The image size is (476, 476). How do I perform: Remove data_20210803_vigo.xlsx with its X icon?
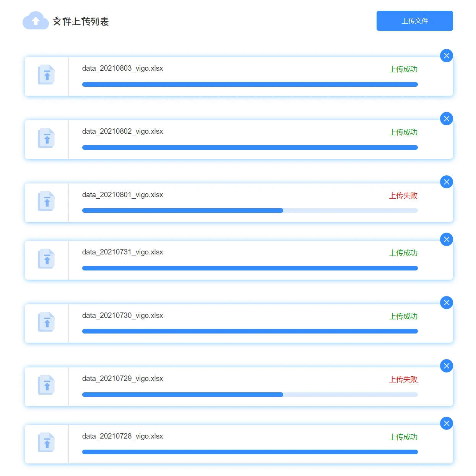click(446, 56)
